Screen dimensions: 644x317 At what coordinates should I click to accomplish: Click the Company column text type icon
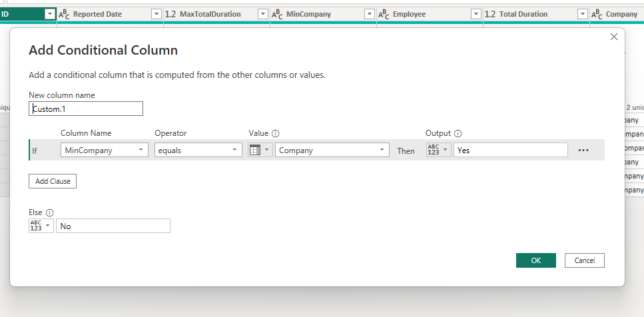(597, 15)
